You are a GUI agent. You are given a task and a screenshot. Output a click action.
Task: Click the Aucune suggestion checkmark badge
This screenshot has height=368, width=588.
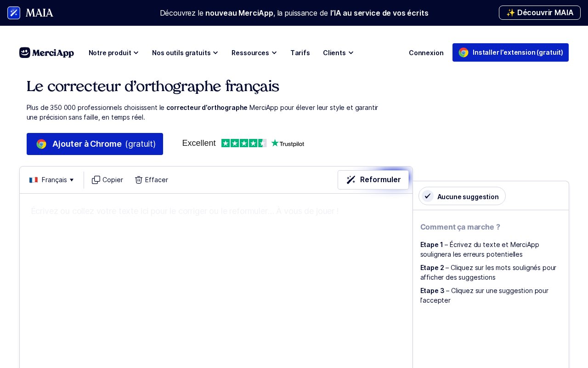click(462, 196)
